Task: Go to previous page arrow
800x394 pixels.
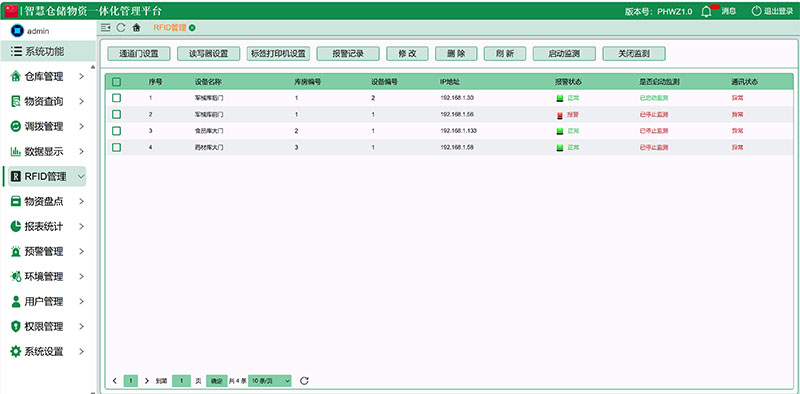Action: pos(115,381)
